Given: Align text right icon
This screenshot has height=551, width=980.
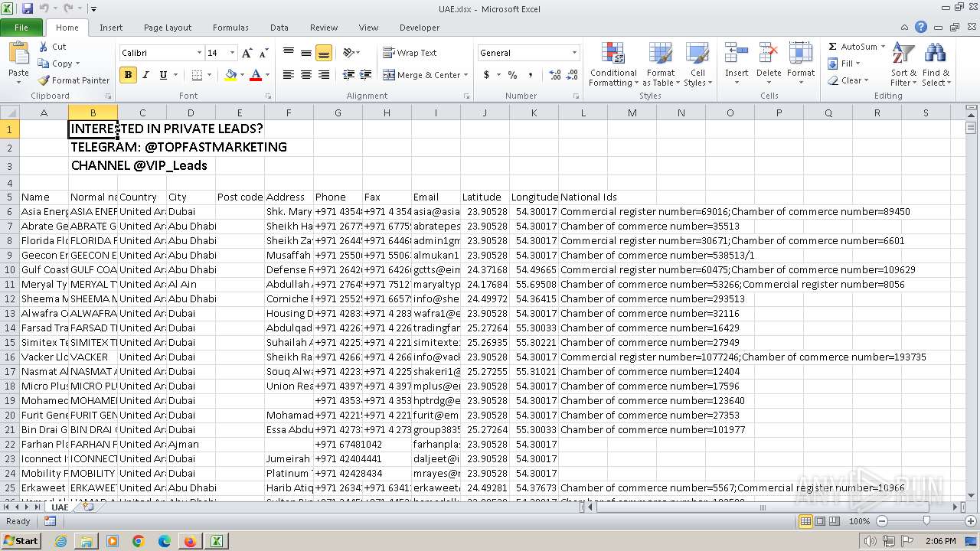Looking at the screenshot, I should tap(323, 75).
